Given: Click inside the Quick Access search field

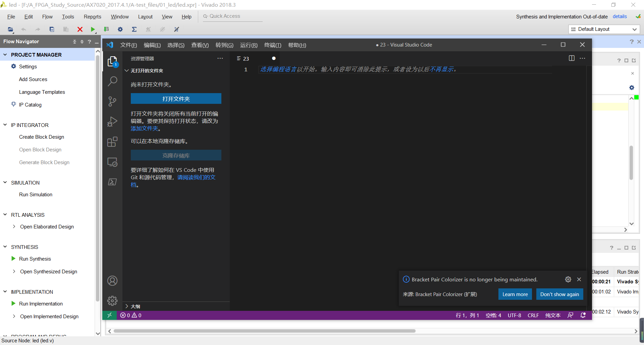Looking at the screenshot, I should point(232,16).
